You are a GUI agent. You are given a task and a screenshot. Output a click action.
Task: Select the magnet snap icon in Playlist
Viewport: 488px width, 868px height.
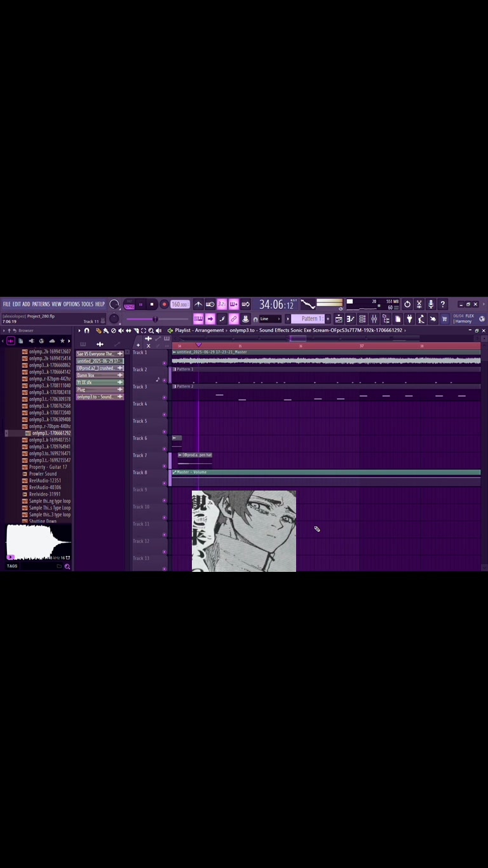point(86,330)
